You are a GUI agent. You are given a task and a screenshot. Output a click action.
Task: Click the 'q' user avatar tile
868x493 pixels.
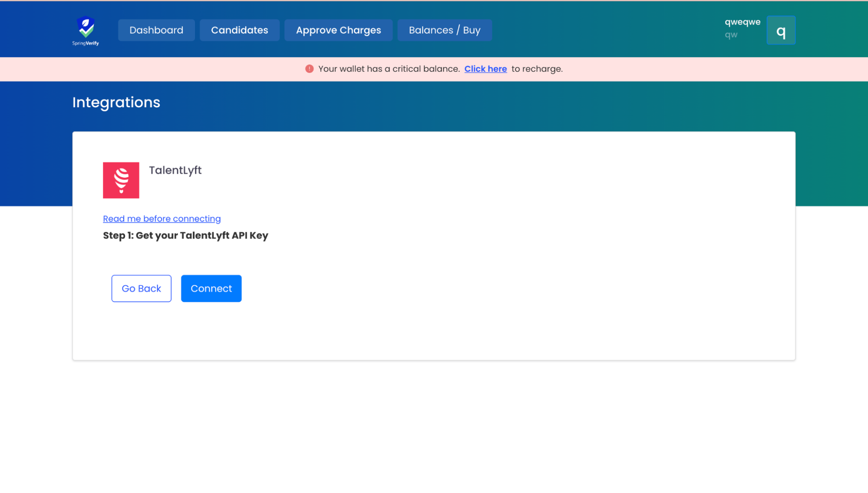point(780,30)
